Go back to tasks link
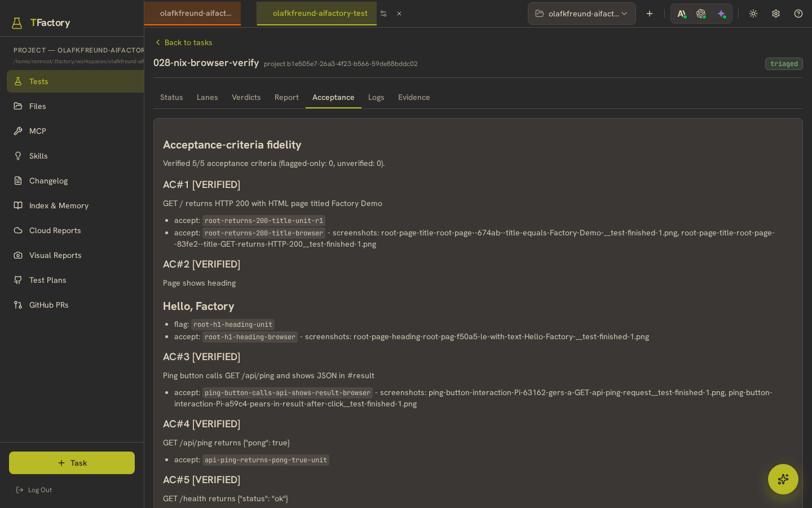 pos(184,42)
